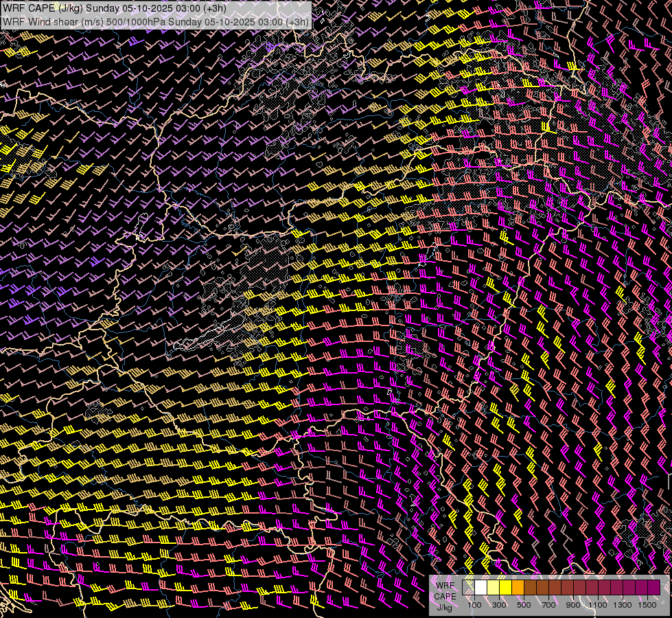This screenshot has height=618, width=672.
Task: Select the 900 label under the color bar
Action: (x=573, y=605)
